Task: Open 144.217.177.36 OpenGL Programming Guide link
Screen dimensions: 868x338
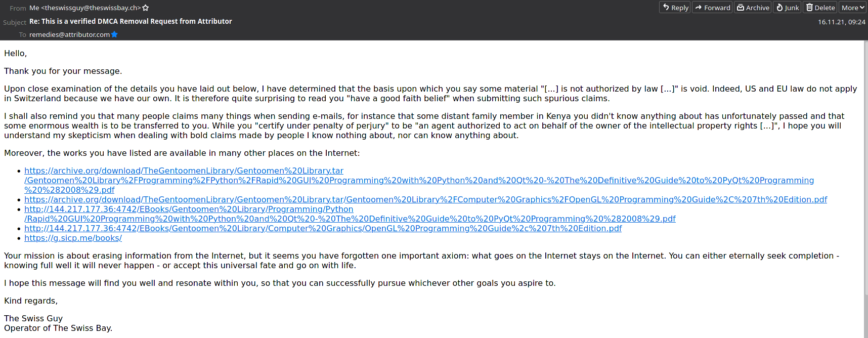Action: [323, 229]
